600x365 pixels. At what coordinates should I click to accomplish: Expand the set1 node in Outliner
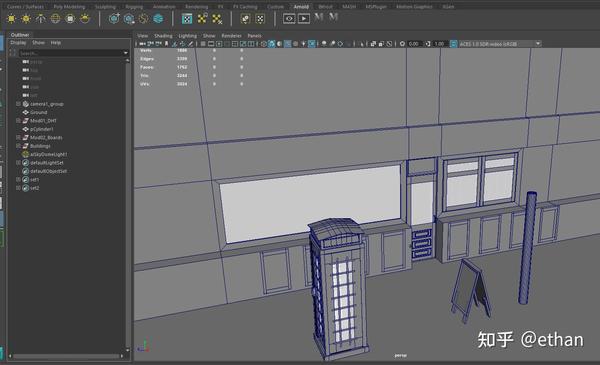pos(18,179)
